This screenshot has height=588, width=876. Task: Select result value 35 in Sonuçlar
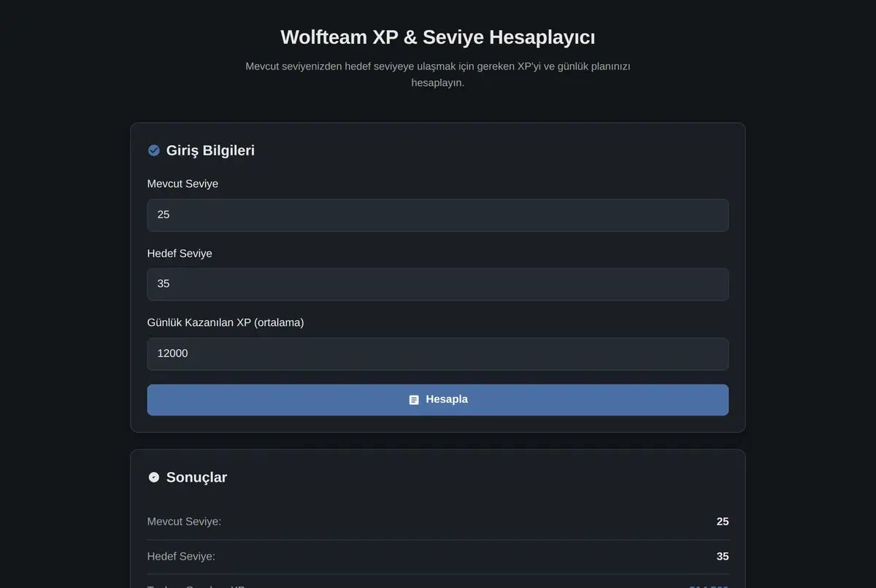tap(723, 557)
